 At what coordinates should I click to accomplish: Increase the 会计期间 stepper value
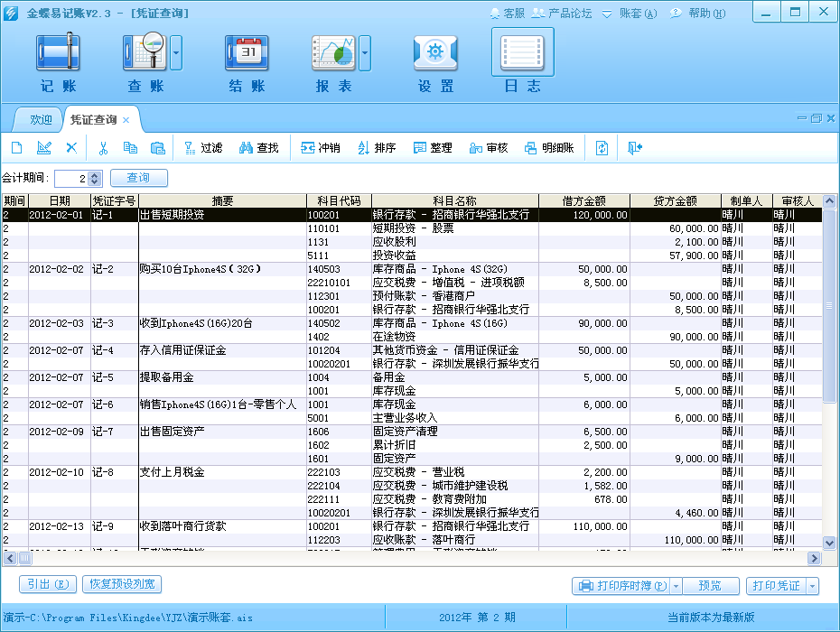(95, 174)
